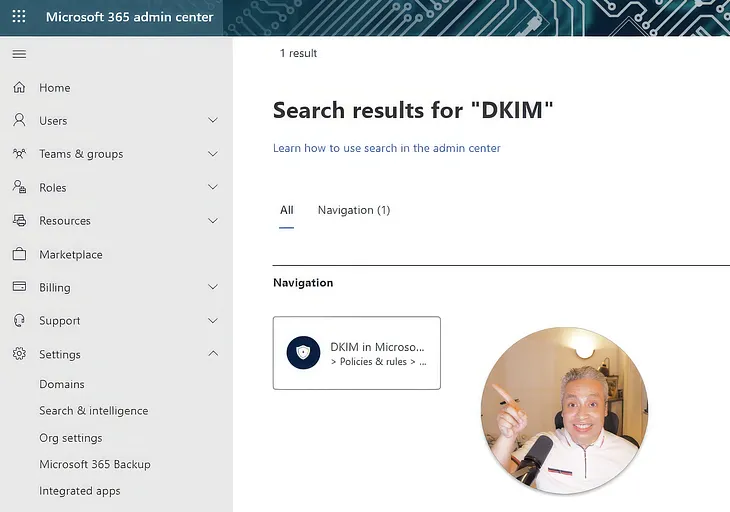Click the bold Navigation section heading
Viewport: 730px width, 512px height.
pos(303,283)
